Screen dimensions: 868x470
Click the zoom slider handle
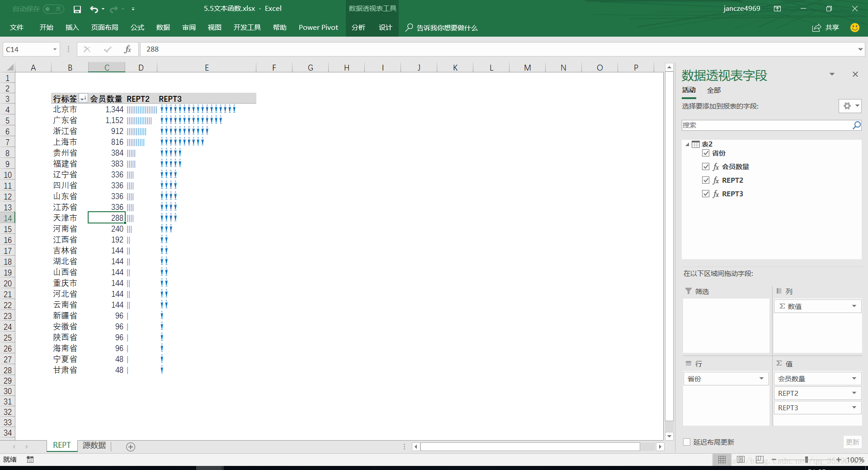tap(806, 460)
